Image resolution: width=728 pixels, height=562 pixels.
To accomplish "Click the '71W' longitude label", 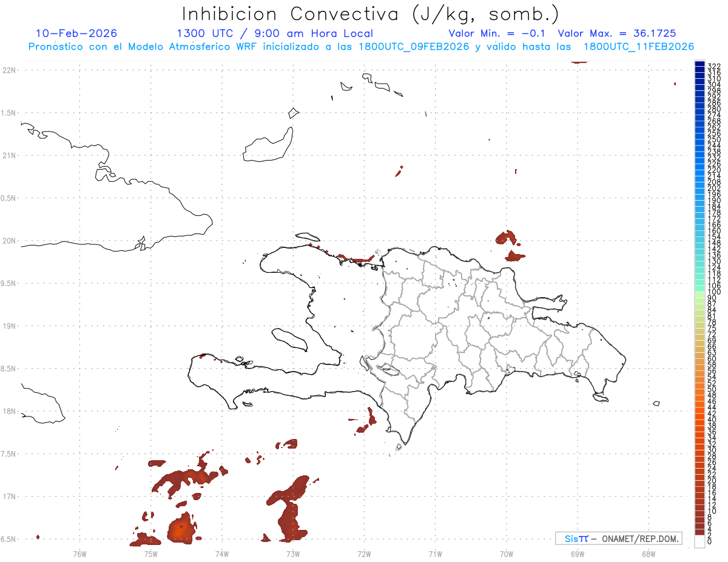I will pyautogui.click(x=435, y=553).
